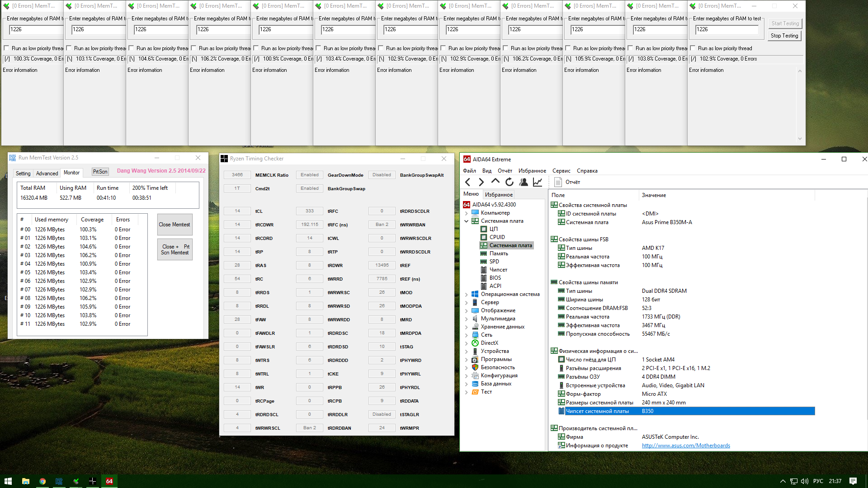Expand the Операционная система tree node
868x488 pixels.
[467, 294]
